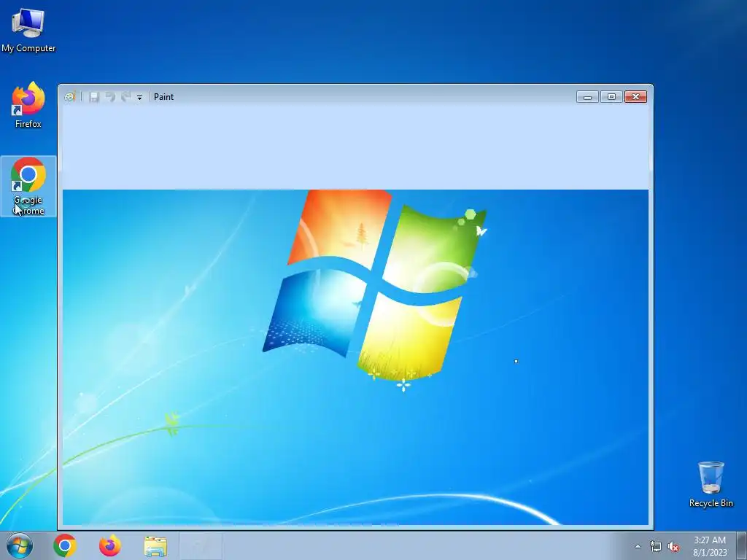
Task: Open the Customize Quick Access Toolbar dropdown
Action: point(139,97)
